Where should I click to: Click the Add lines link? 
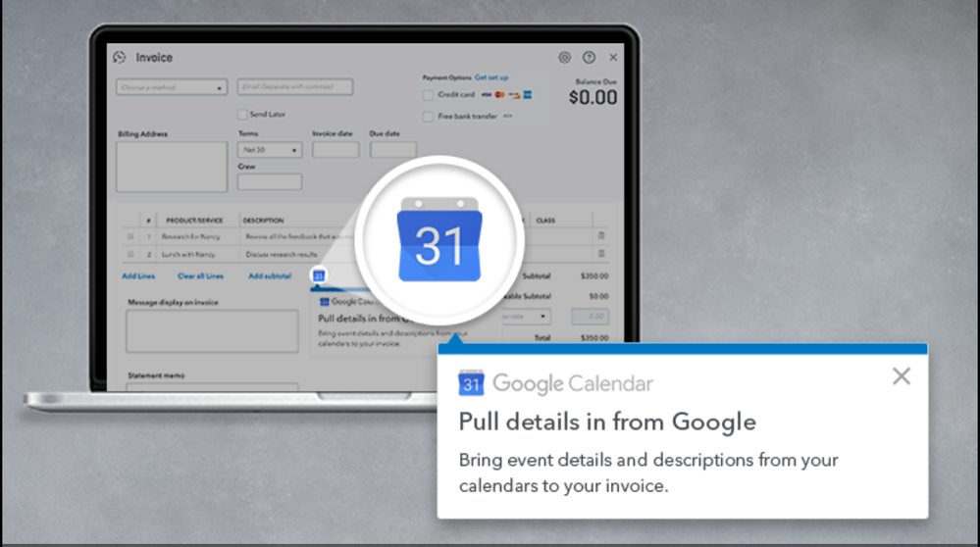[138, 276]
